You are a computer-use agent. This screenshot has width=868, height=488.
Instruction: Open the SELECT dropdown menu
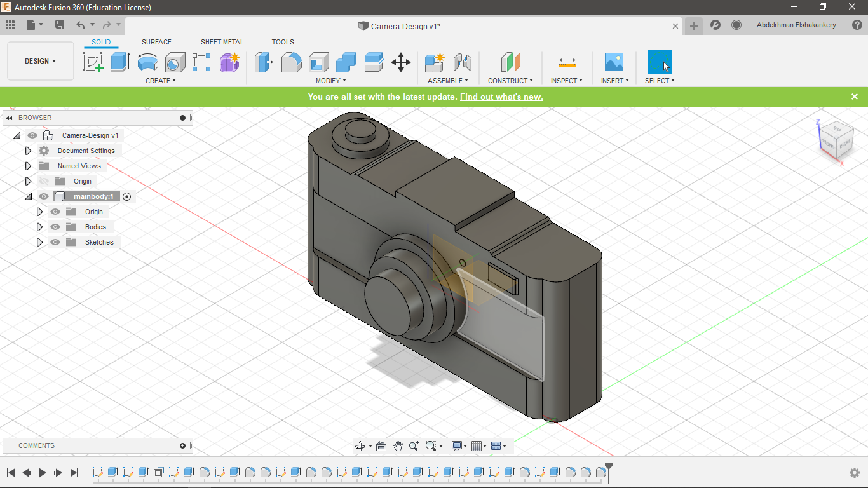click(660, 81)
